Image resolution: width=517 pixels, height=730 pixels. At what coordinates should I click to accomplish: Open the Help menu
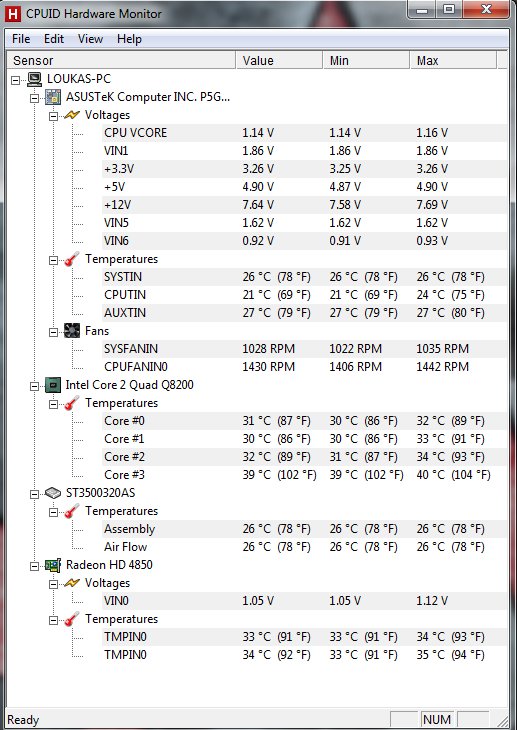pos(129,39)
